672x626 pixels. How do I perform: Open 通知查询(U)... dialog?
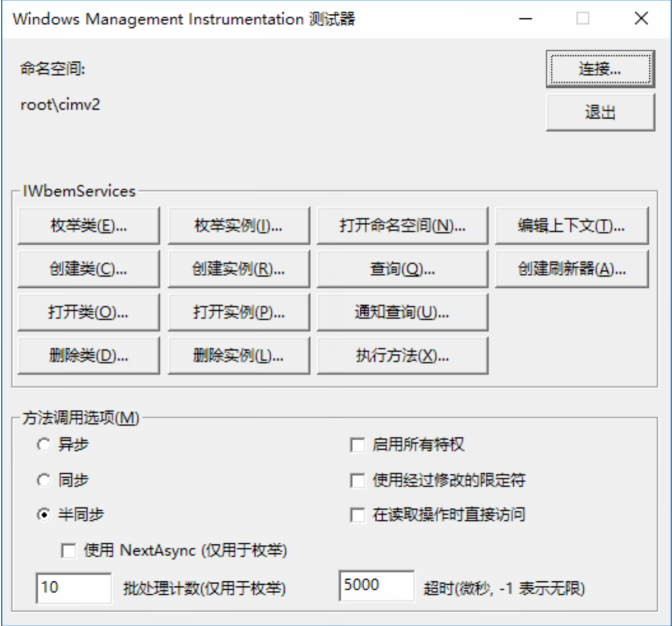pyautogui.click(x=402, y=312)
